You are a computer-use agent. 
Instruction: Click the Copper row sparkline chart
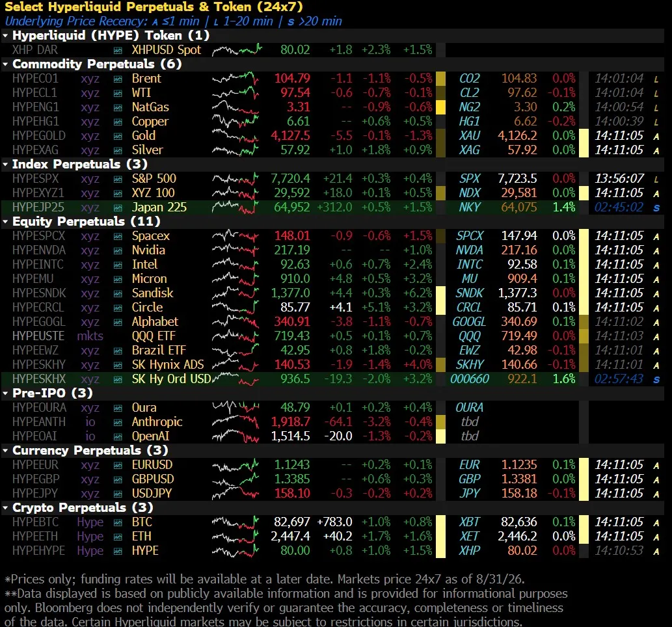[235, 122]
